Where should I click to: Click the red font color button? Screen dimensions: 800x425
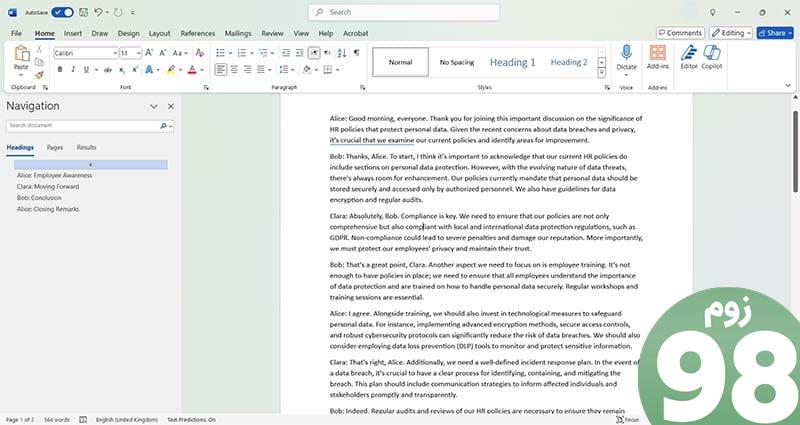click(192, 70)
